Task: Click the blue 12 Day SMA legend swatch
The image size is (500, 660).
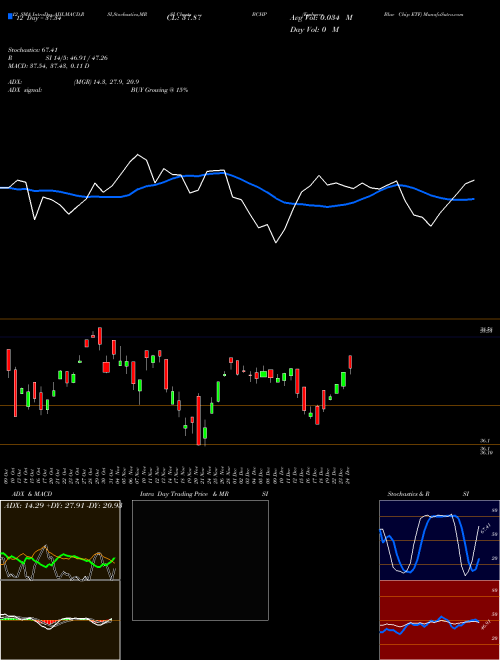Action: pos(11,17)
